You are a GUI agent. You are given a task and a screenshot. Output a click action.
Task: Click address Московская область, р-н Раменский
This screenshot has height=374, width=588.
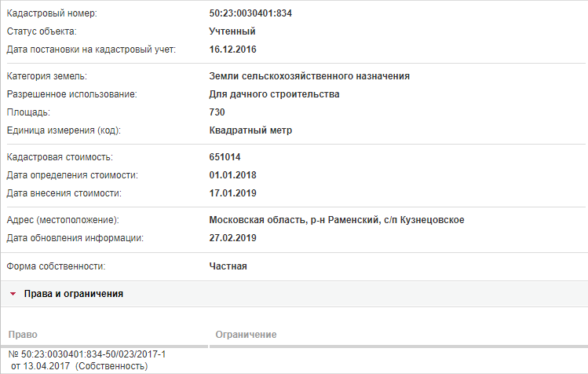[x=294, y=220]
